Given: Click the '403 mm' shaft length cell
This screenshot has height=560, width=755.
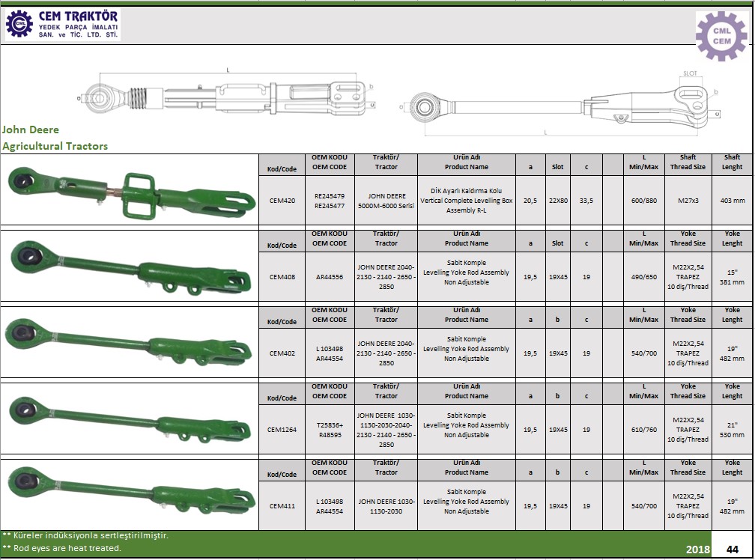Looking at the screenshot, I should (x=733, y=201).
